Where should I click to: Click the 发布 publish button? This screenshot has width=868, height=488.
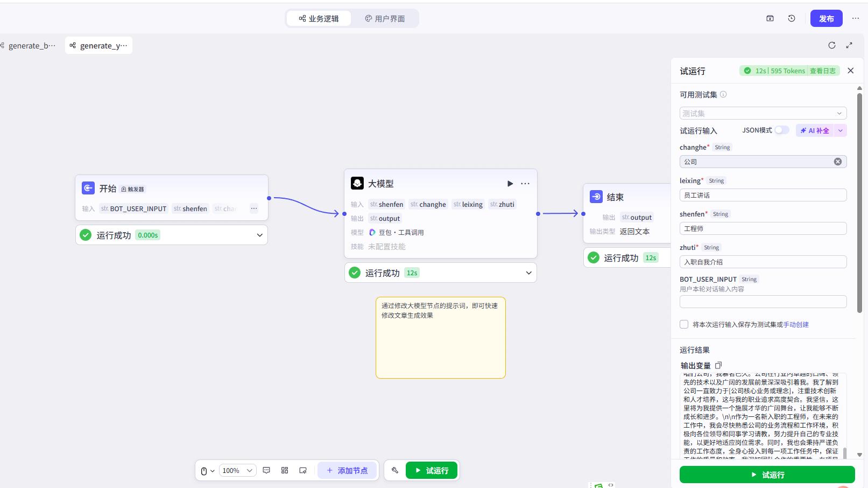point(826,18)
